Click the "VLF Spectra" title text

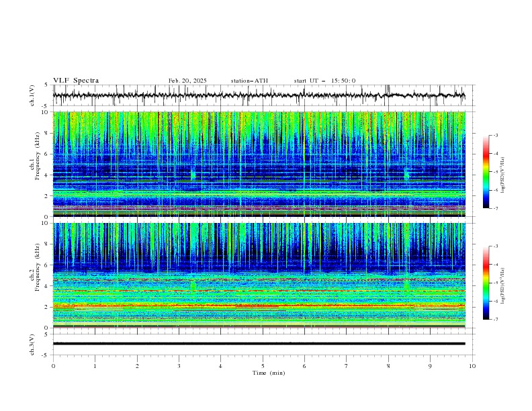click(x=76, y=81)
